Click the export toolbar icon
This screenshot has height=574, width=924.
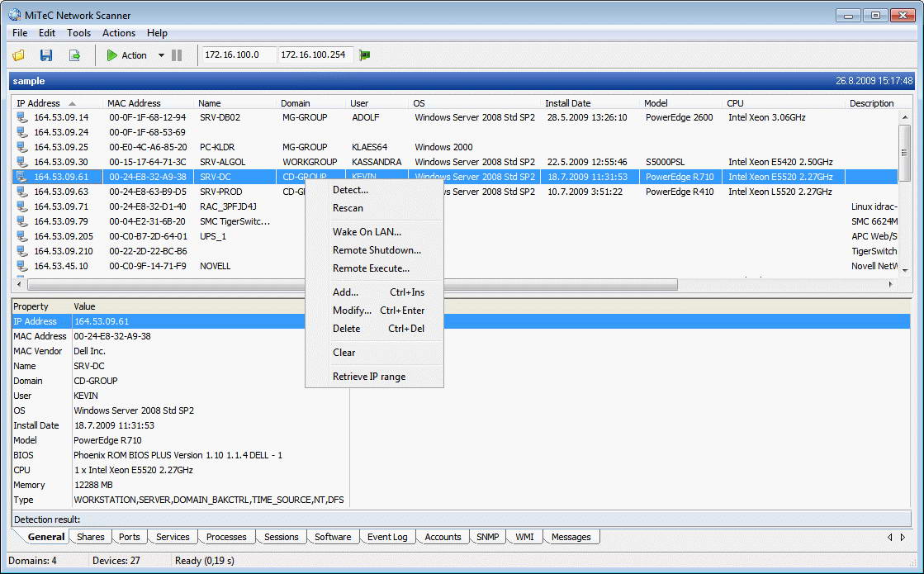(x=74, y=55)
